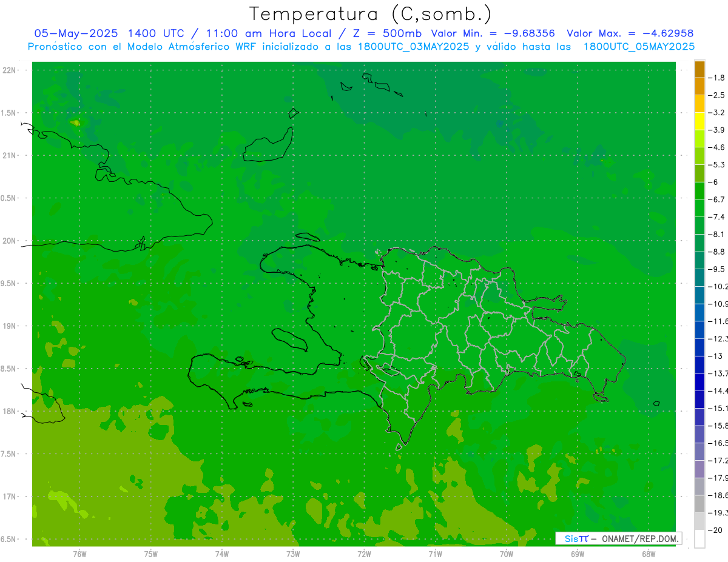This screenshot has height=562, width=728.
Task: Click the '71W' longitude label
Action: coord(435,554)
